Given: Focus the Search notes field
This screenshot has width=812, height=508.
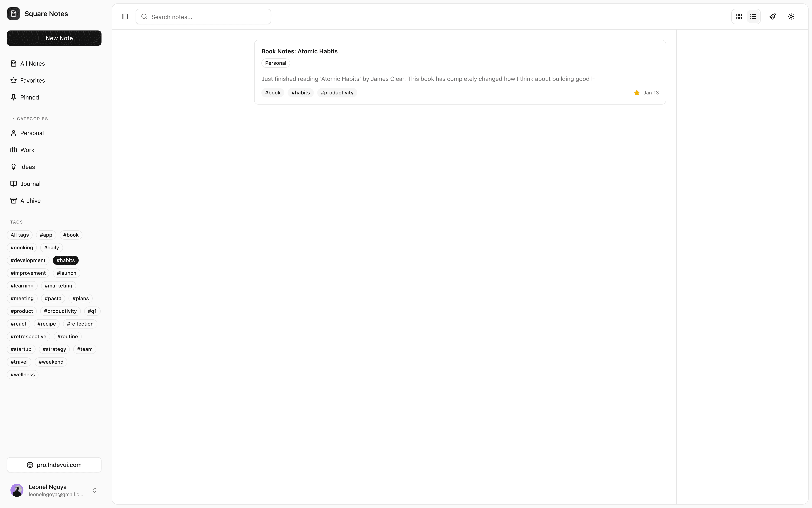Looking at the screenshot, I should click(x=203, y=17).
